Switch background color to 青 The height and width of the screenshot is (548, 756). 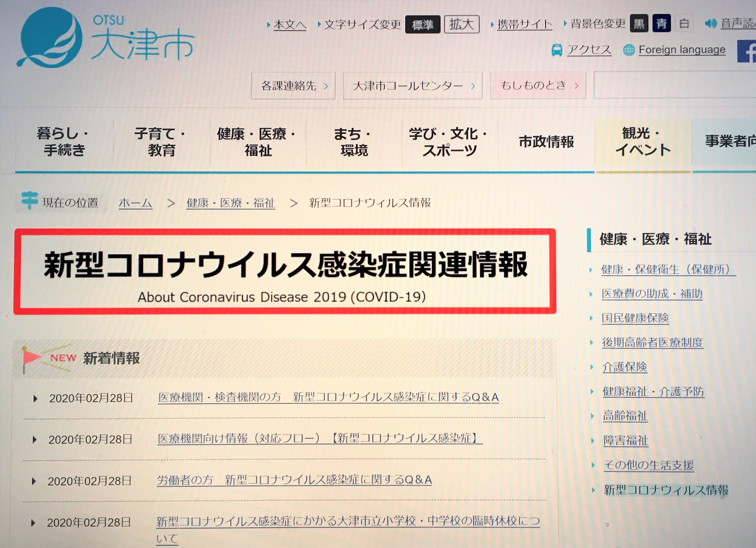pyautogui.click(x=661, y=23)
